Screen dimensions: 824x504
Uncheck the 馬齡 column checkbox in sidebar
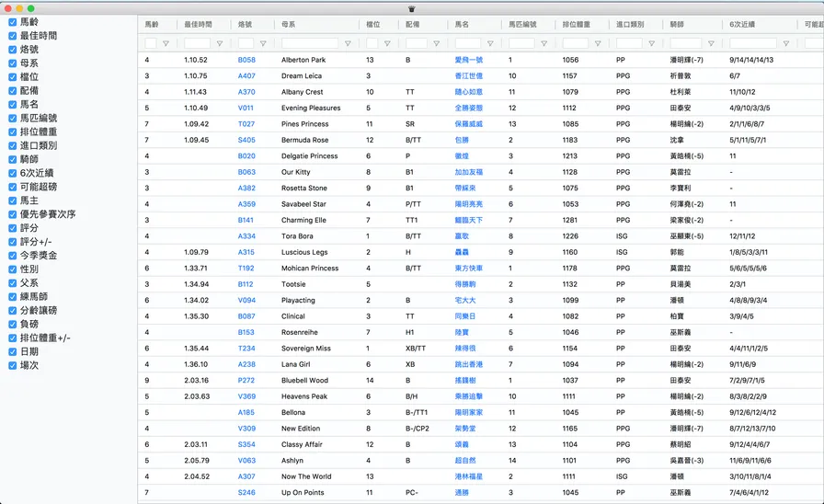click(13, 22)
